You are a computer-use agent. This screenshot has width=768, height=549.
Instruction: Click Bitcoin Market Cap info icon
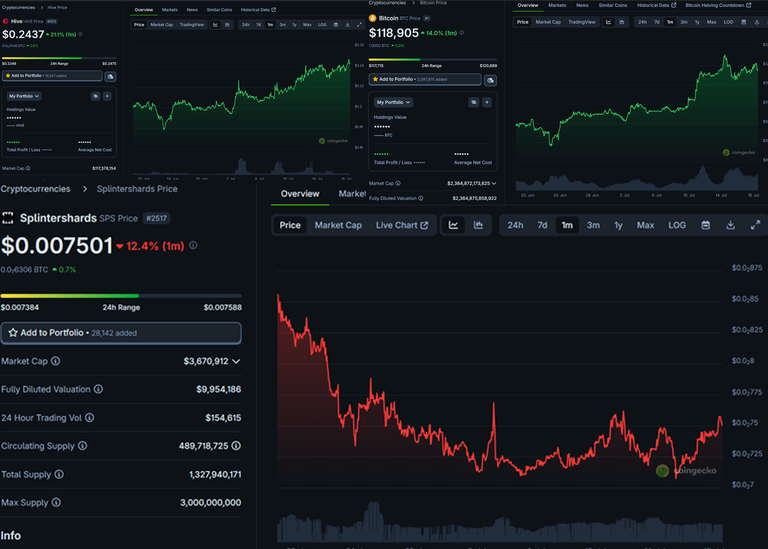click(x=398, y=183)
